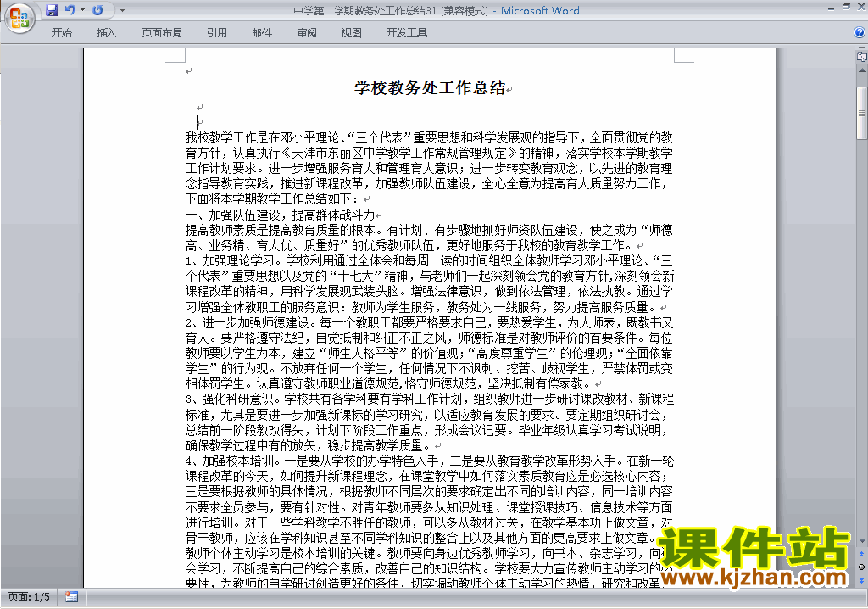Click the text 1、加强理论学习
This screenshot has width=868, height=609.
point(231,260)
